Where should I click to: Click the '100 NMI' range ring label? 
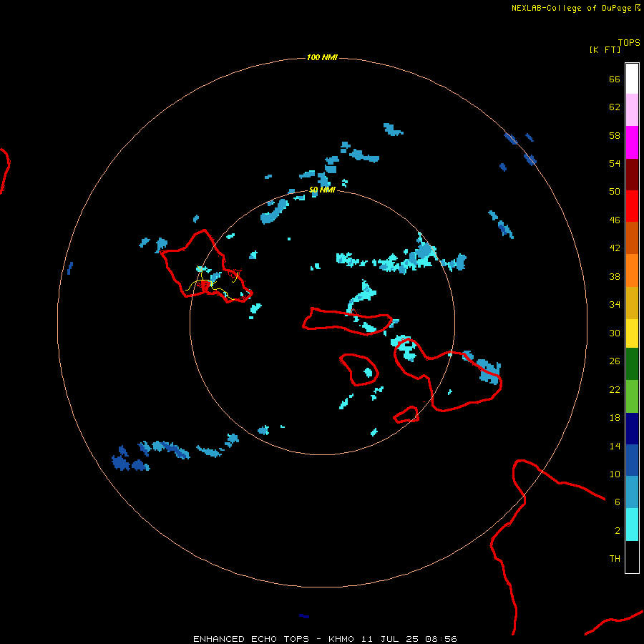tap(322, 57)
